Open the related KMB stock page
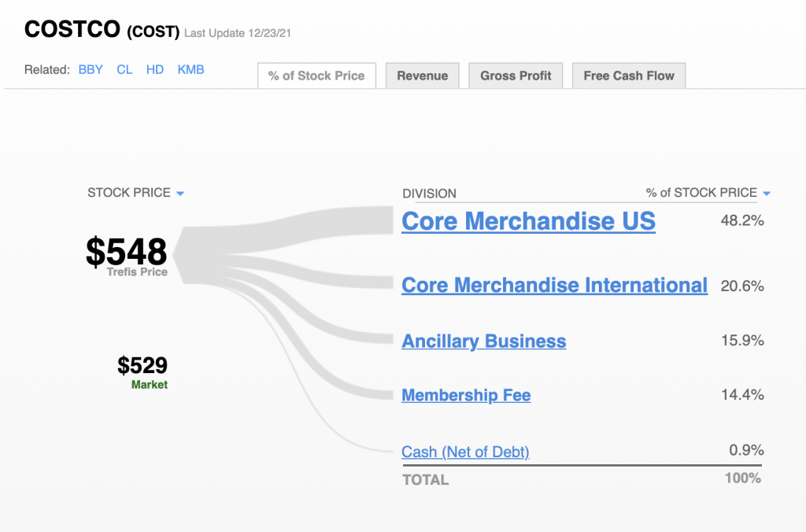Image resolution: width=806 pixels, height=532 pixels. 190,69
